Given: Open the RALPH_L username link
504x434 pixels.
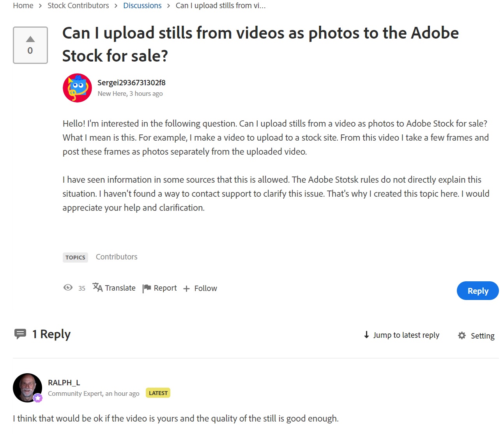Looking at the screenshot, I should coord(64,383).
